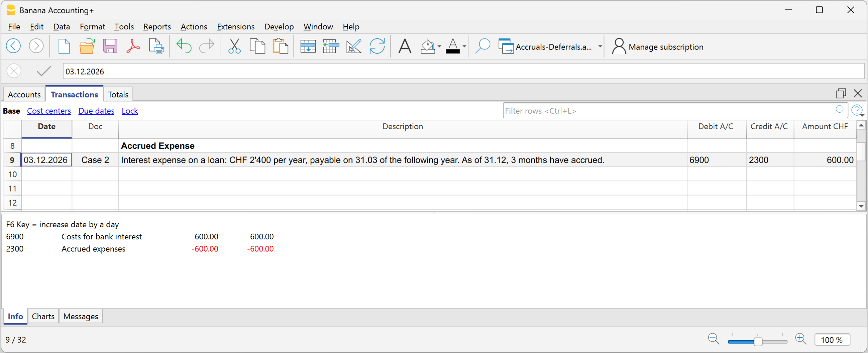Open the File menu
868x353 pixels.
[14, 27]
